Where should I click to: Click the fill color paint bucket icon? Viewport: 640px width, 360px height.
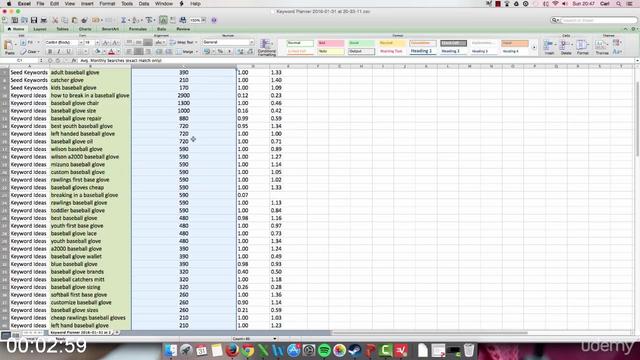(98, 52)
